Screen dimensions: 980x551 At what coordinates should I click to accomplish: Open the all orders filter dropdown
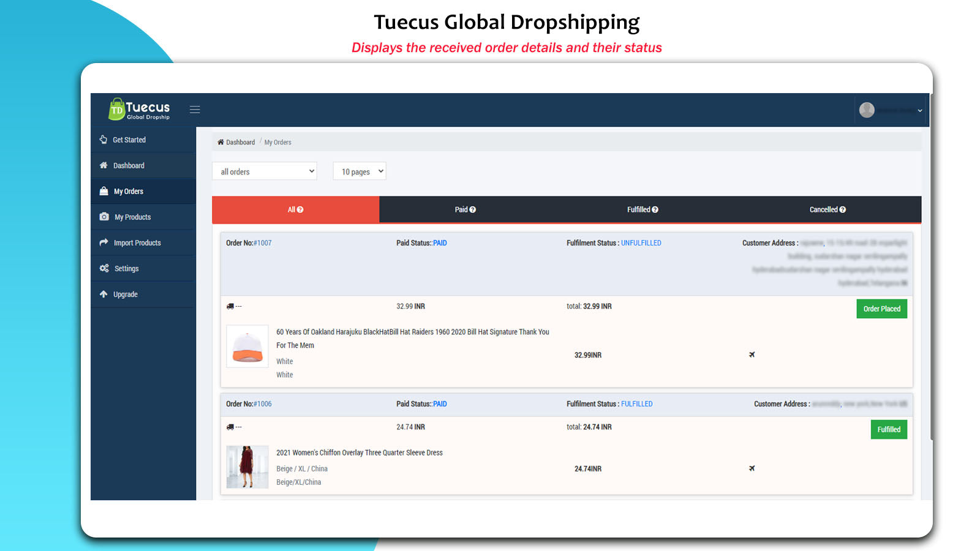pyautogui.click(x=265, y=171)
